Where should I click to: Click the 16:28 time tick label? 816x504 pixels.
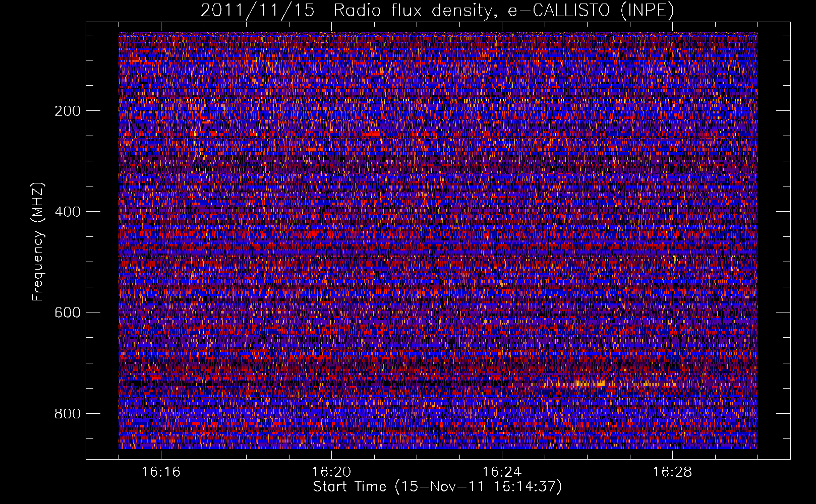[672, 472]
